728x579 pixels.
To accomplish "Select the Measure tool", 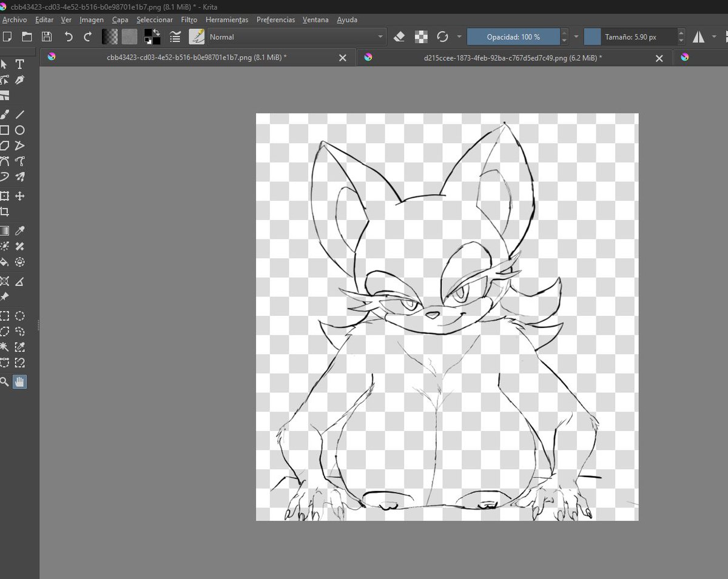I will click(20, 281).
